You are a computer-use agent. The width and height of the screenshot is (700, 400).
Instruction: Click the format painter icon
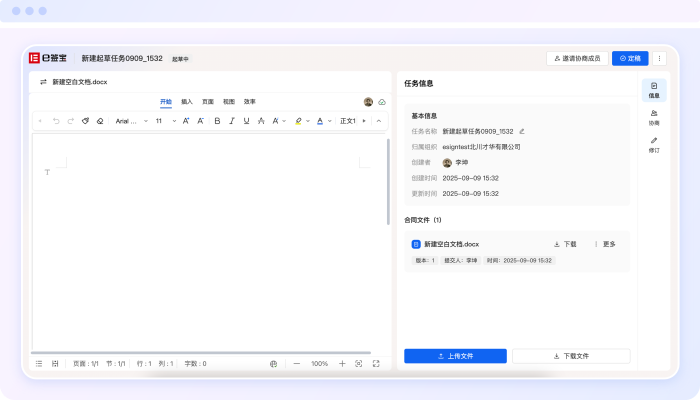click(85, 121)
